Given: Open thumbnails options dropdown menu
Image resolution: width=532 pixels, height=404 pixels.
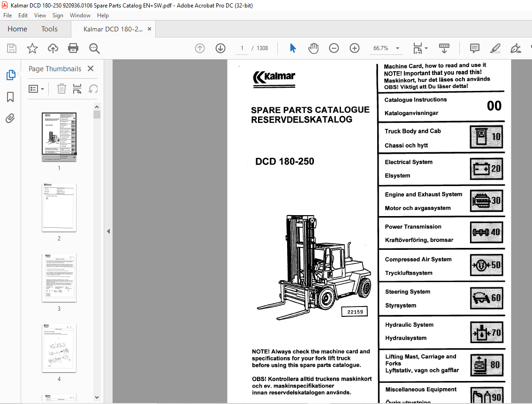Looking at the screenshot, I should [x=36, y=89].
